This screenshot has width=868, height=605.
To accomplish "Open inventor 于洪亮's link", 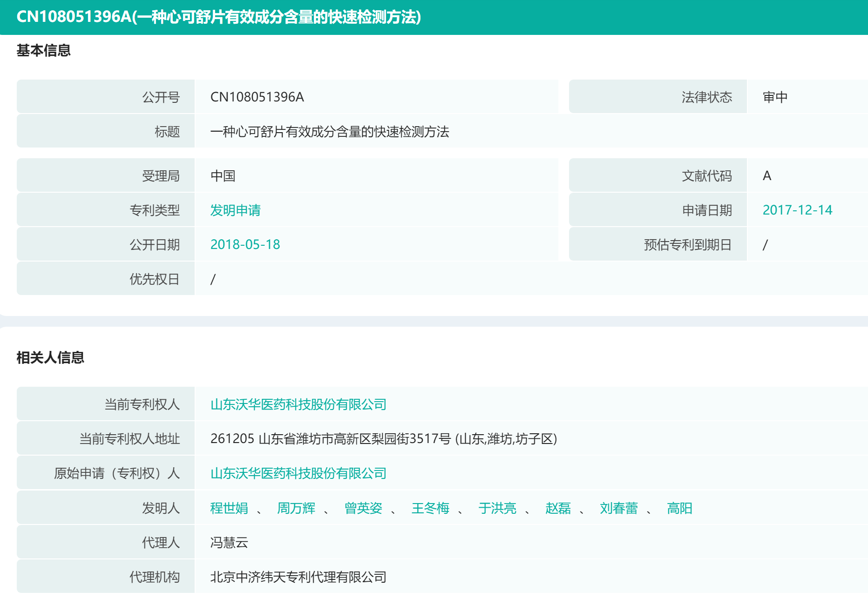I will point(497,508).
